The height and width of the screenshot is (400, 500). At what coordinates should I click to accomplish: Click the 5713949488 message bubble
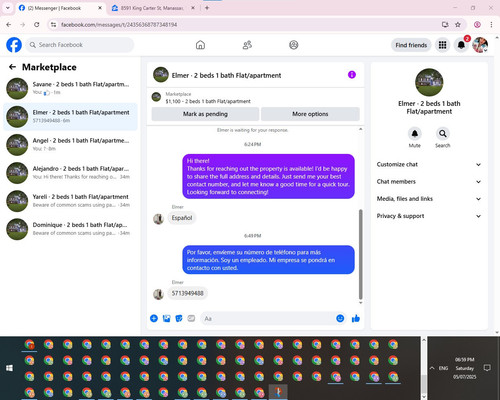coord(188,293)
